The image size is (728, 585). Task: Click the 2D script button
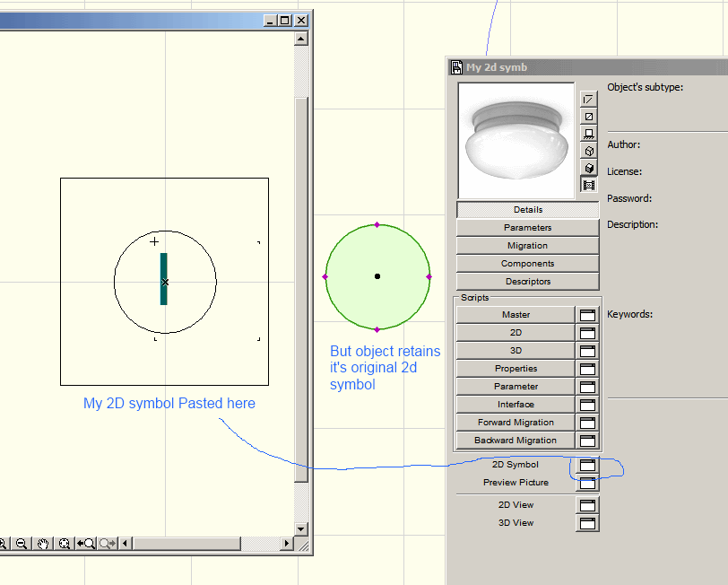pyautogui.click(x=516, y=333)
